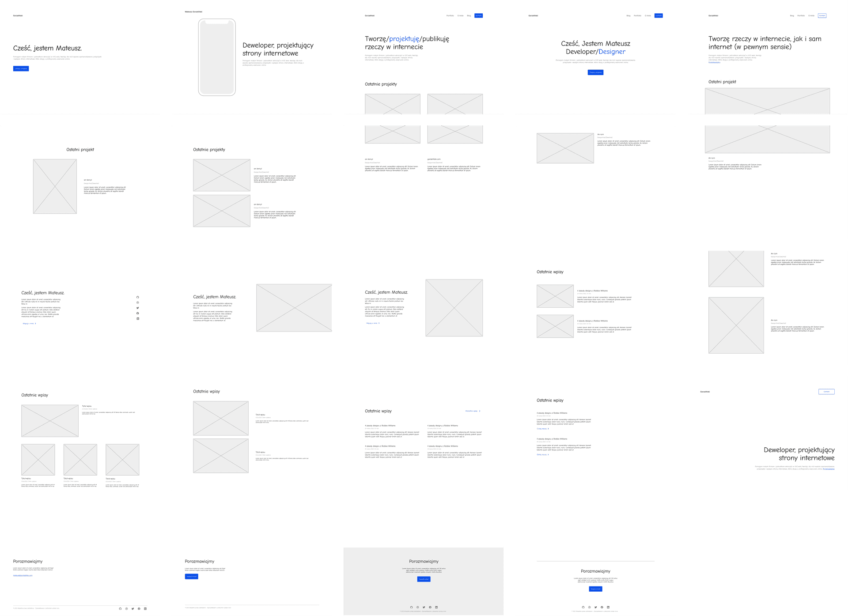Click blue arrow link under first mockup's about text
This screenshot has width=848, height=616.
(x=29, y=323)
